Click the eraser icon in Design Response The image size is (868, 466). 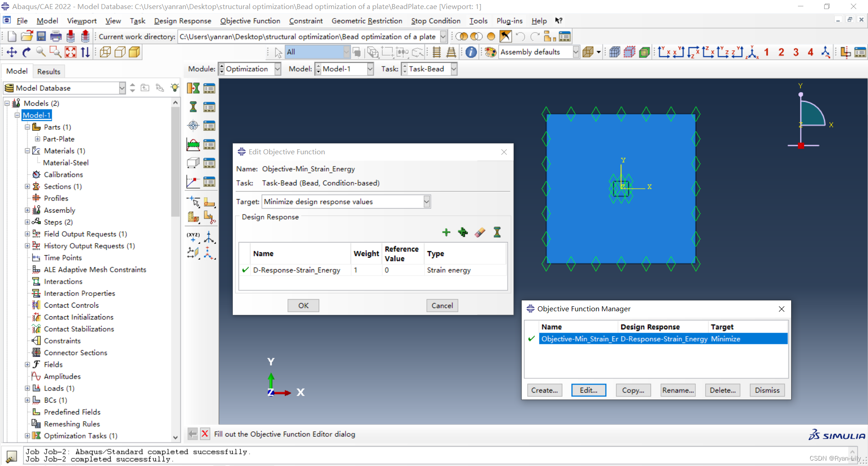coord(480,232)
